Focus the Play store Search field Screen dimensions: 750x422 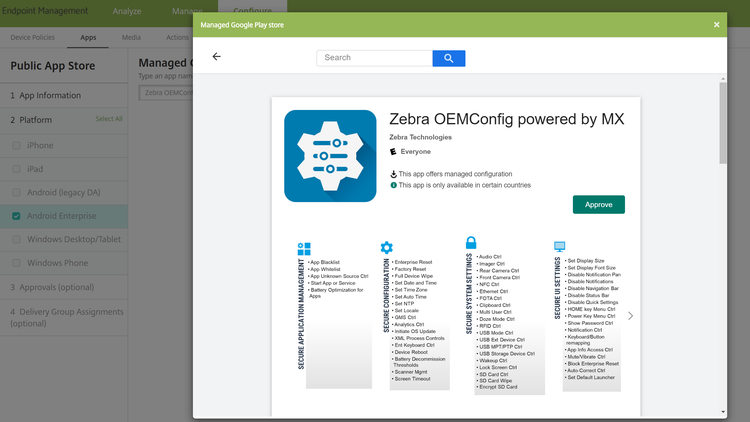point(375,58)
